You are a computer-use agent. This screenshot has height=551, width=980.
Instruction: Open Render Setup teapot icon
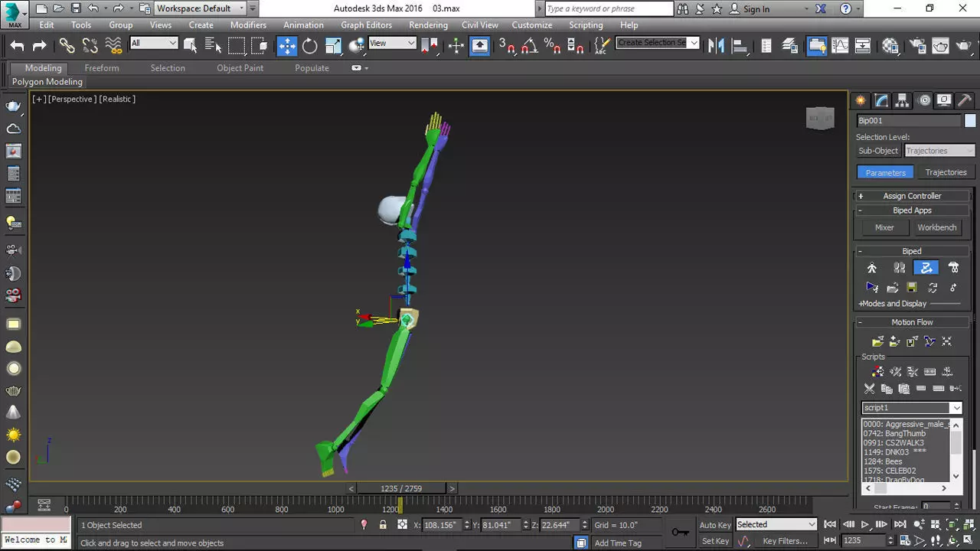[916, 46]
